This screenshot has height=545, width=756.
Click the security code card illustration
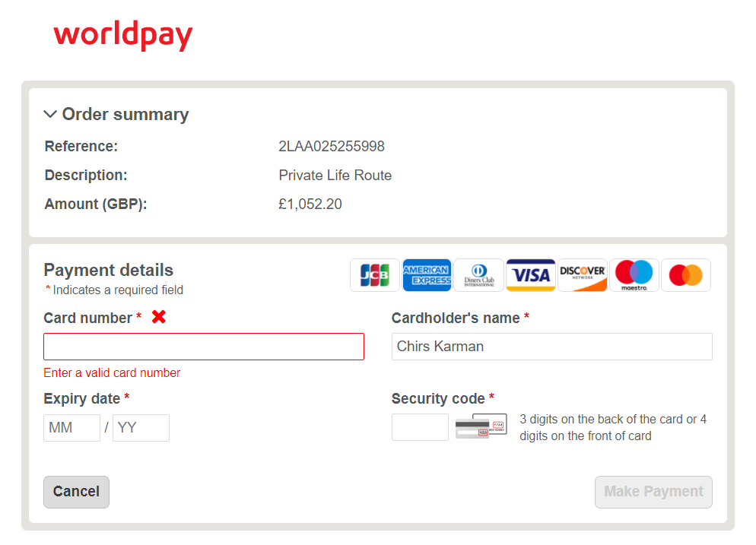(481, 426)
